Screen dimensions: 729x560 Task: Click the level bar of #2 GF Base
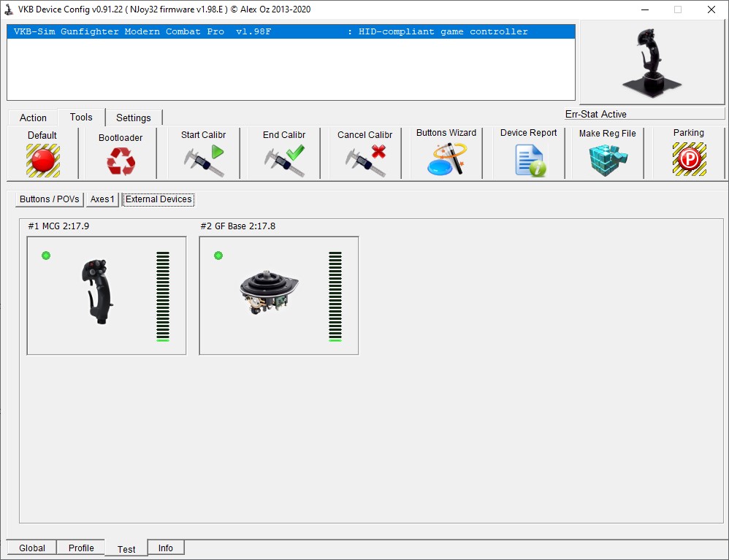pyautogui.click(x=335, y=296)
